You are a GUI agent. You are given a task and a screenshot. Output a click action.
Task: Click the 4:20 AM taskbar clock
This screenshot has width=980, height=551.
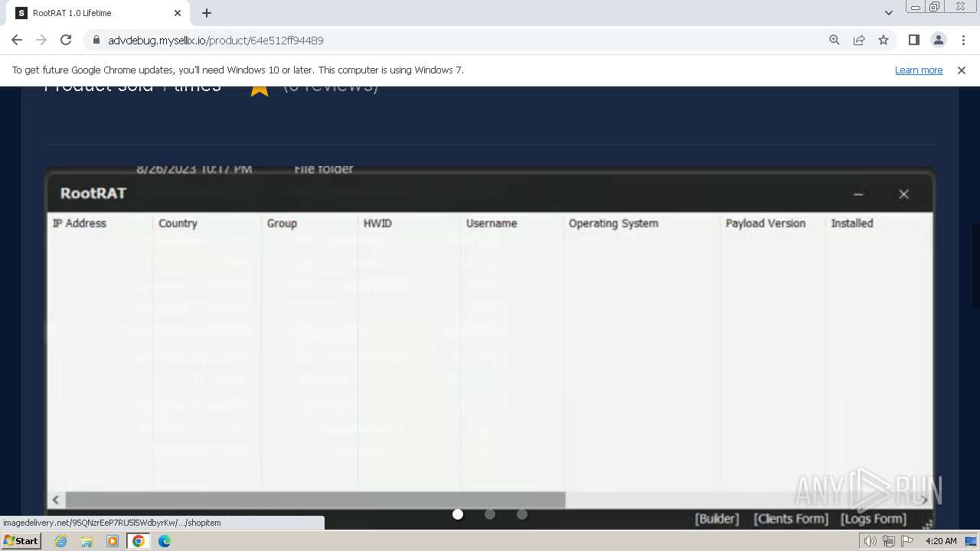[941, 541]
